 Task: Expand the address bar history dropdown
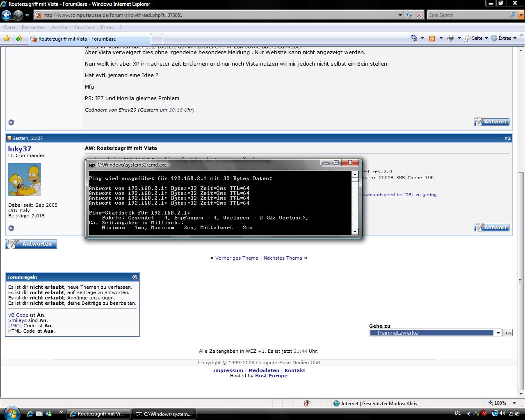pos(400,15)
